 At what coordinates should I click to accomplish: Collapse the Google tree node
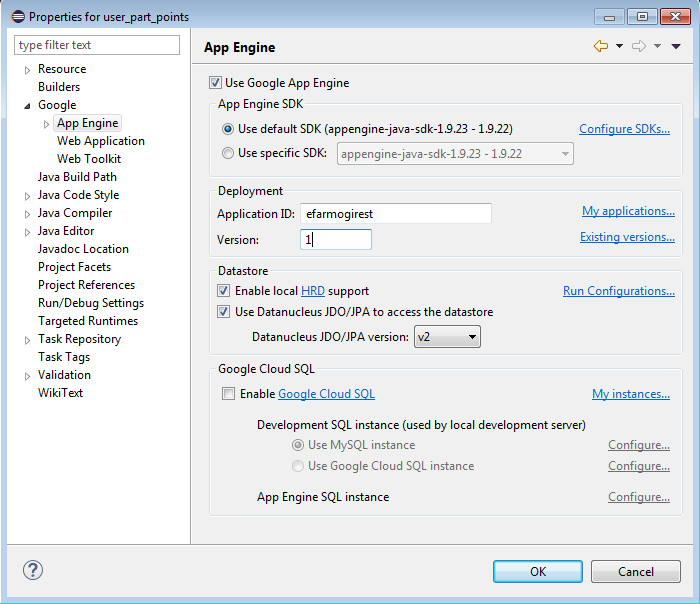(28, 106)
